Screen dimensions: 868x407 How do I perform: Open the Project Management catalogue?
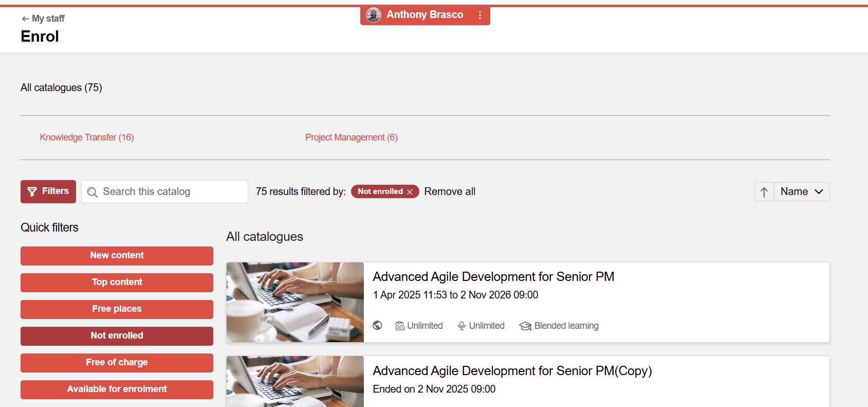(352, 137)
